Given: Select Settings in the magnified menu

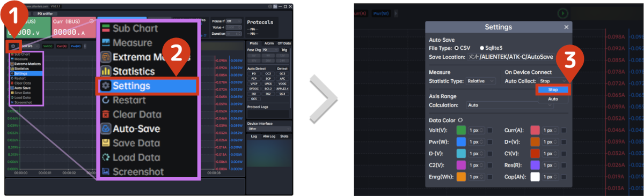Looking at the screenshot, I should click(x=148, y=86).
